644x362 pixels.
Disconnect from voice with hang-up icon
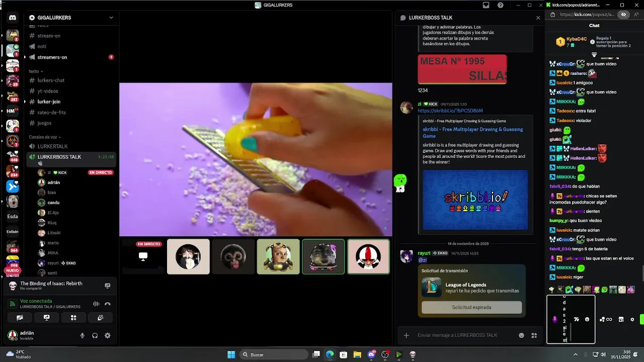[107, 304]
